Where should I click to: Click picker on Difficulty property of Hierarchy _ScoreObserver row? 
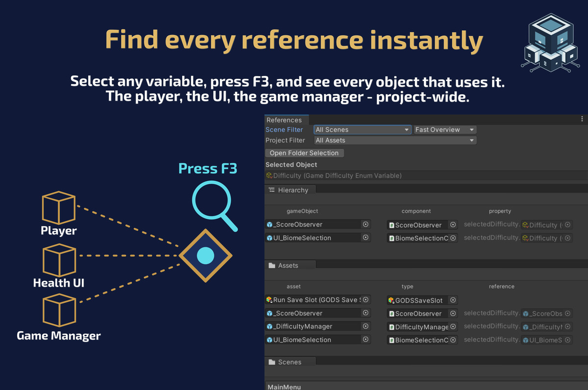567,225
